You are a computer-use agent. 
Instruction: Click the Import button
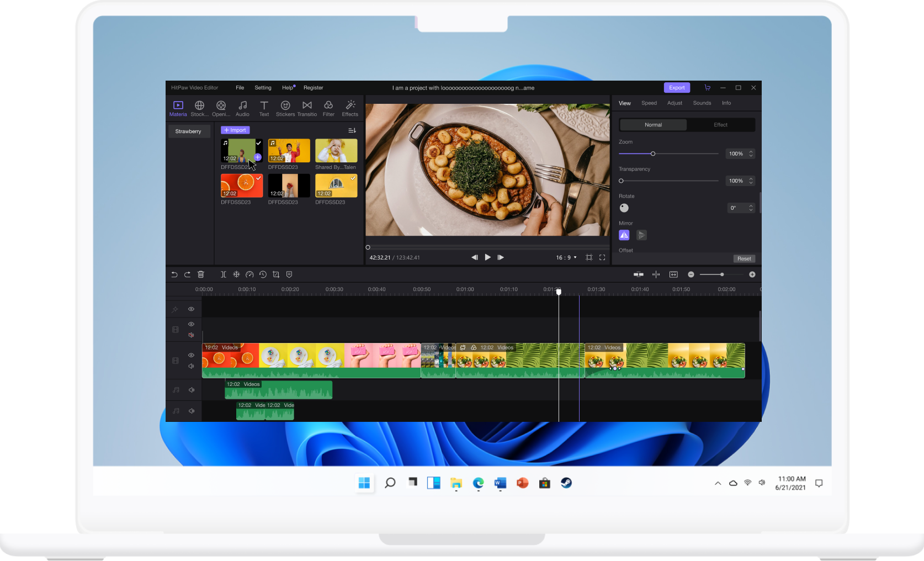click(x=235, y=130)
